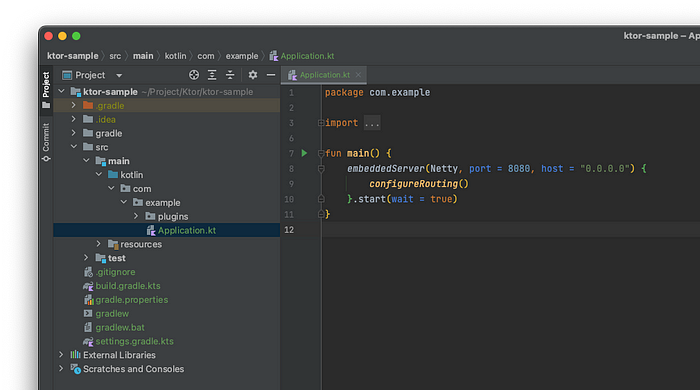The height and width of the screenshot is (390, 700).
Task: Expand the .gradle folder
Action: 74,105
